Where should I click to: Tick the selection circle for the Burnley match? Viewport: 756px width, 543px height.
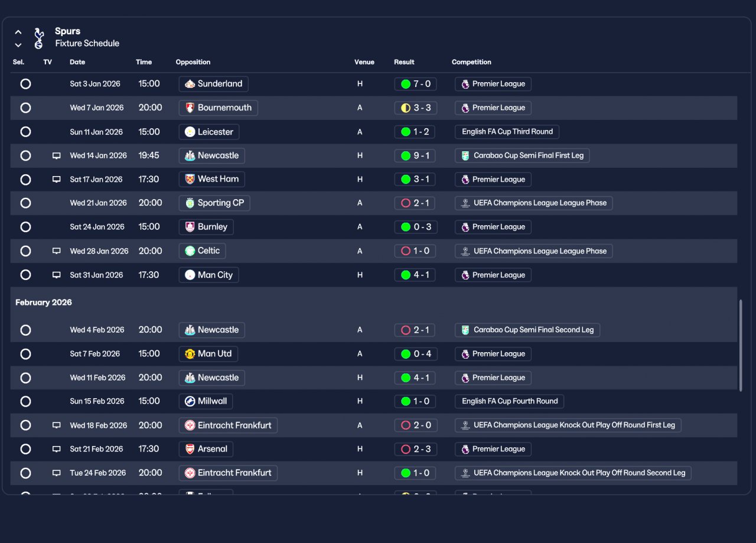(x=25, y=227)
